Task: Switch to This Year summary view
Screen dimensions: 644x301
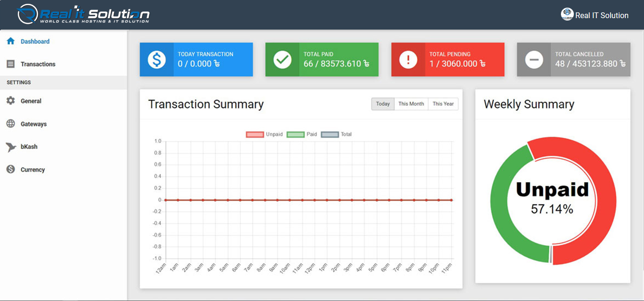Action: click(443, 104)
